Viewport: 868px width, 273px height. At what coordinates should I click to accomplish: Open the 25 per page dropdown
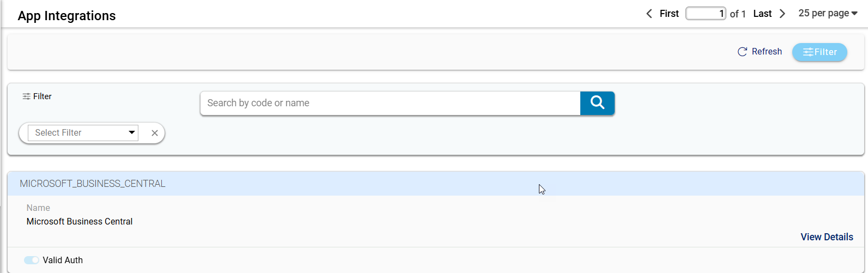828,13
